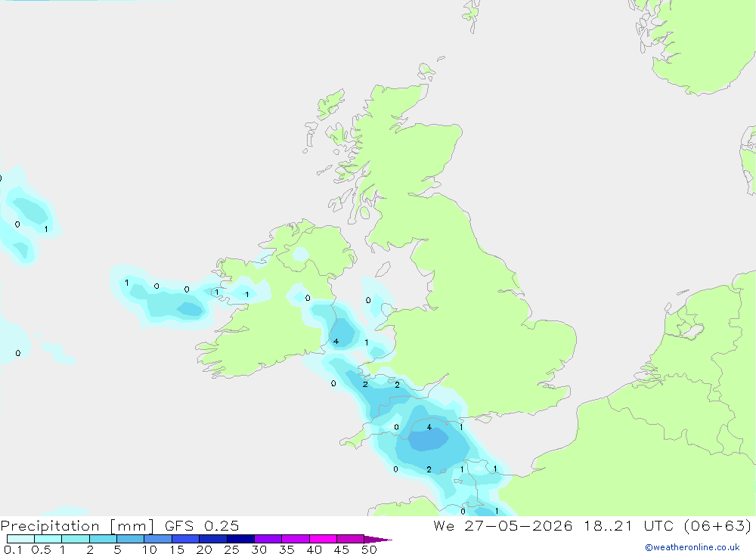Click the 'Precipitation [mm]' title text
Screen dimensions: 756x554
click(x=77, y=526)
